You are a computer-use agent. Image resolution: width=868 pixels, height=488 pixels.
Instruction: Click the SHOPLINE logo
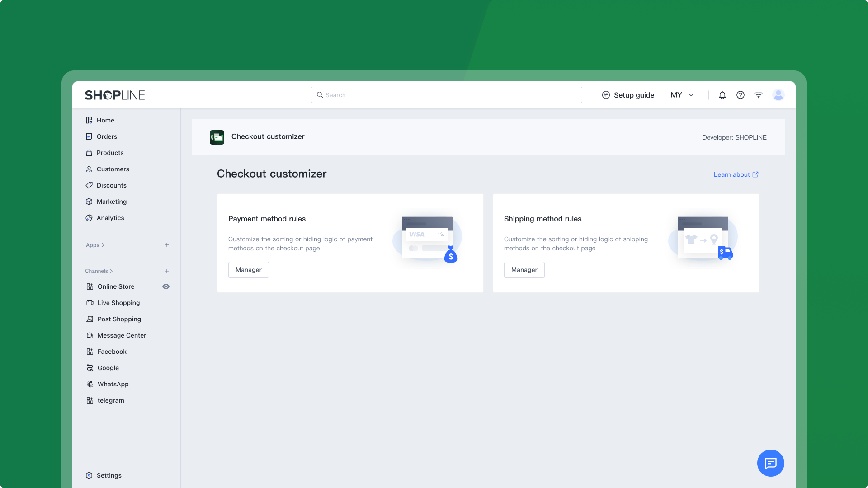(115, 95)
